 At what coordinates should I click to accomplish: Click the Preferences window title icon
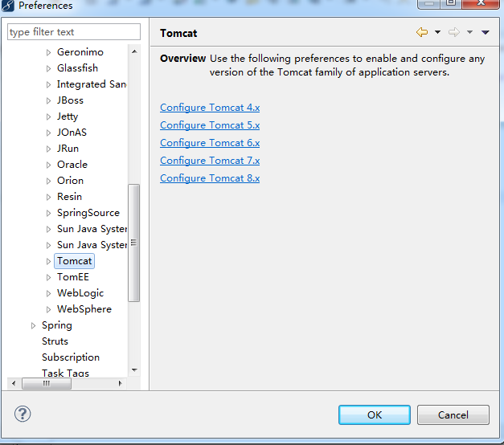[8, 6]
